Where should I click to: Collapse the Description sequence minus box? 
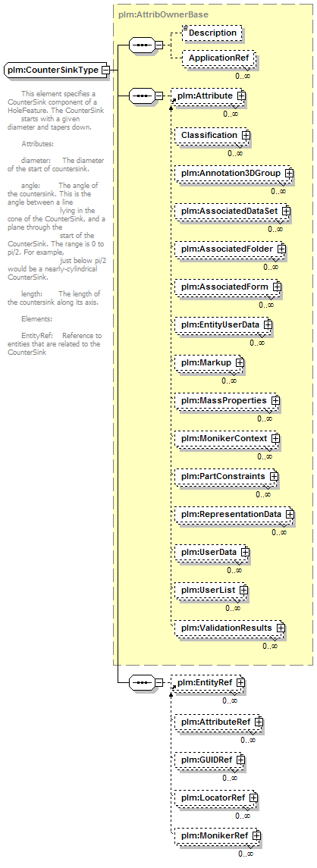click(158, 44)
